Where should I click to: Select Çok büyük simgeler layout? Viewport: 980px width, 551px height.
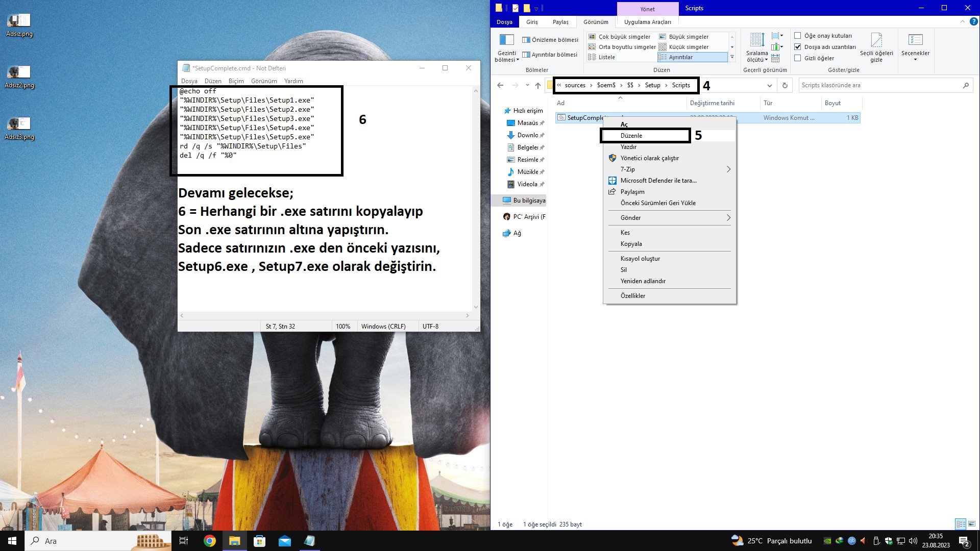[620, 37]
